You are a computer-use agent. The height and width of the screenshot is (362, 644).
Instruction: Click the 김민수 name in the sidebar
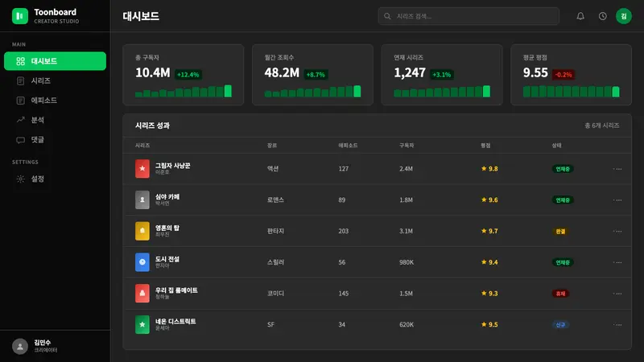[43, 343]
